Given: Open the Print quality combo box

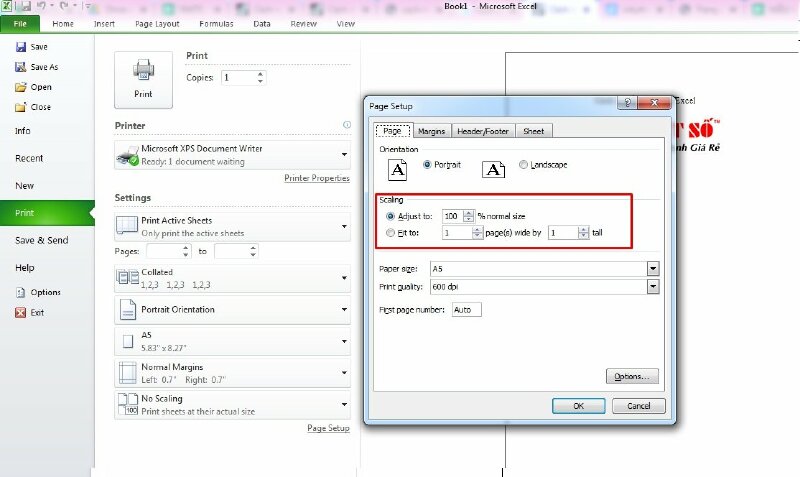Looking at the screenshot, I should (x=653, y=287).
